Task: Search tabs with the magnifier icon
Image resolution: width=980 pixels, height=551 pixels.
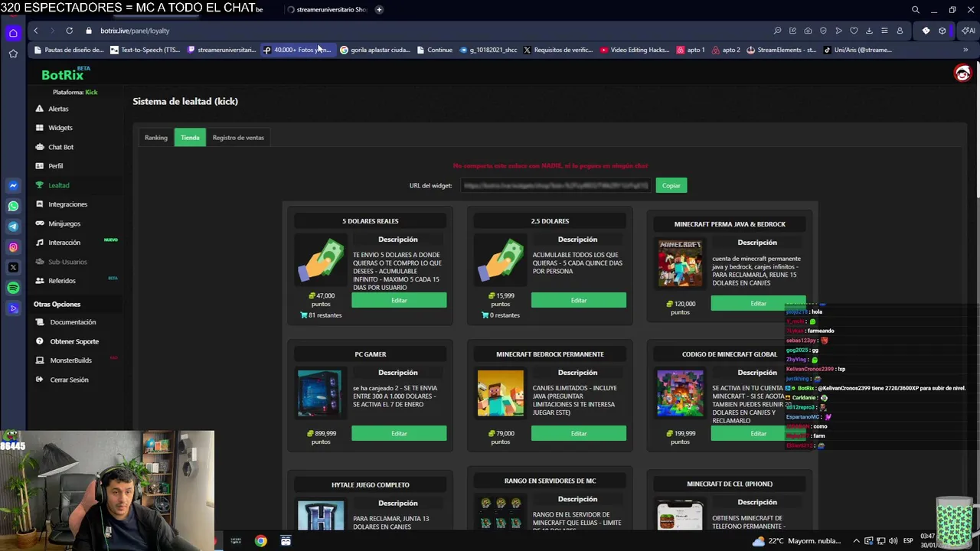Action: pos(915,10)
